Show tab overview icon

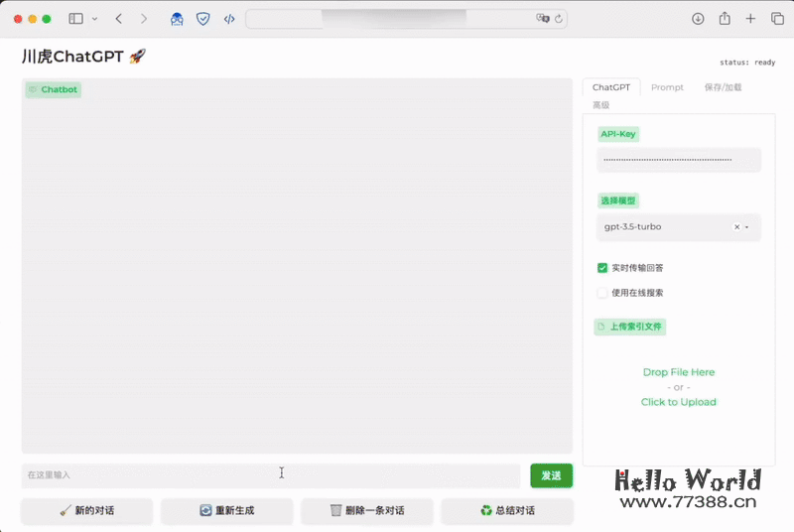pyautogui.click(x=777, y=19)
